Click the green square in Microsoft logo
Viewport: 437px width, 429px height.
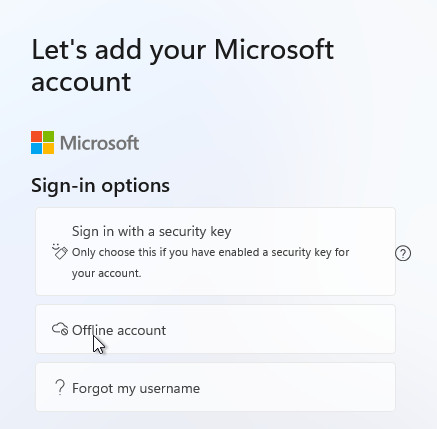pyautogui.click(x=48, y=137)
